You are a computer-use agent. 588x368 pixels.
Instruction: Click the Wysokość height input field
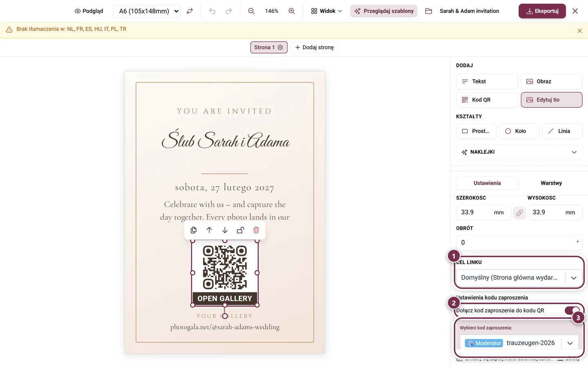point(555,213)
